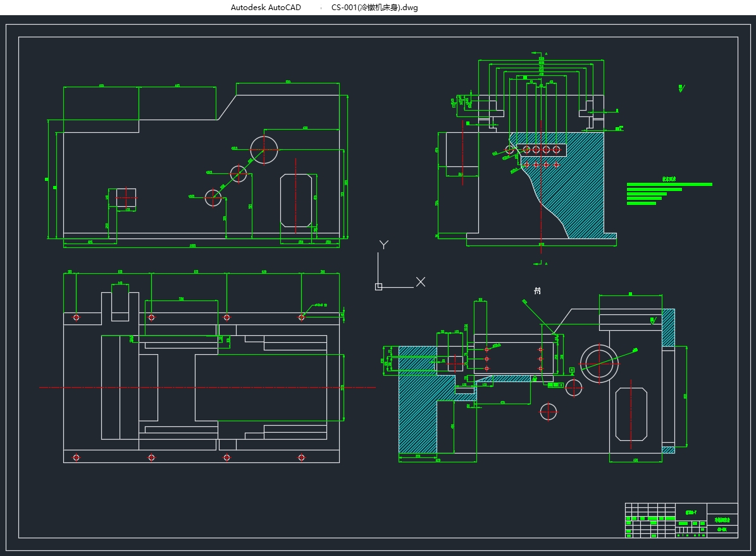Select the largest circle in the front view
The image size is (756, 556).
click(264, 149)
